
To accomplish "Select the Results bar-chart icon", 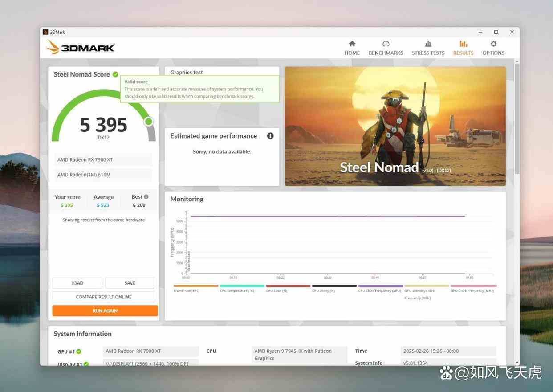I will pos(463,44).
